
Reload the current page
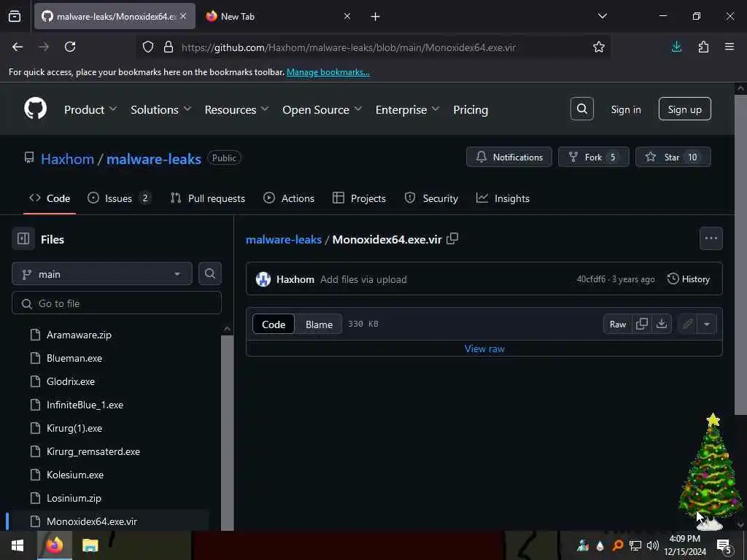70,47
